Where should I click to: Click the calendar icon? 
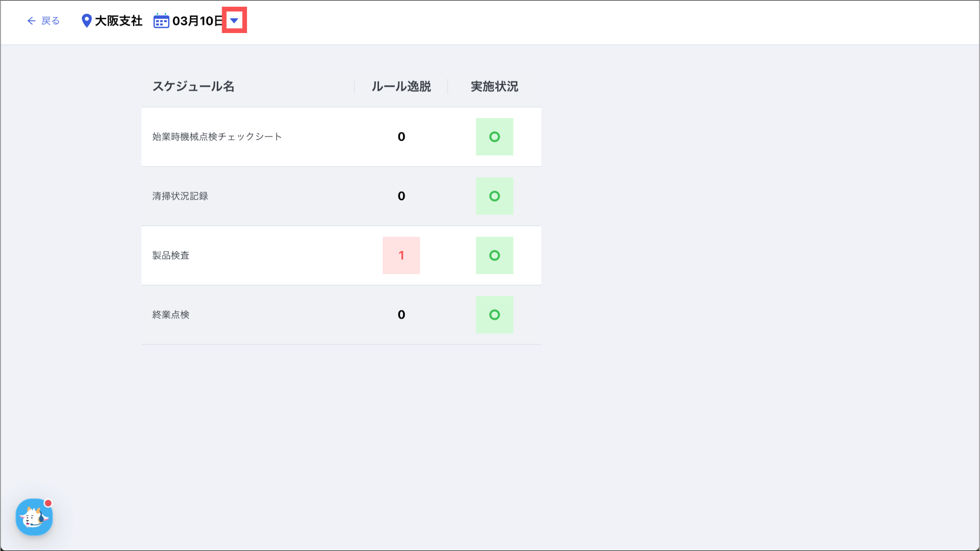(x=161, y=21)
